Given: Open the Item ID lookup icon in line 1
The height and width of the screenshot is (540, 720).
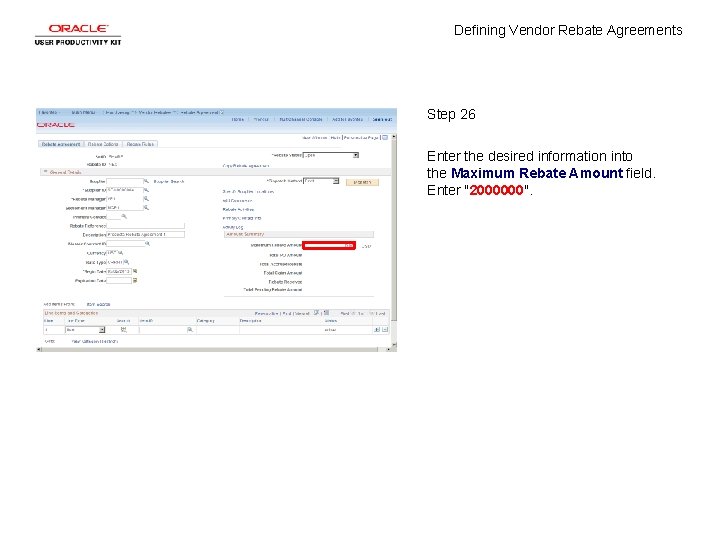Looking at the screenshot, I should click(x=190, y=330).
